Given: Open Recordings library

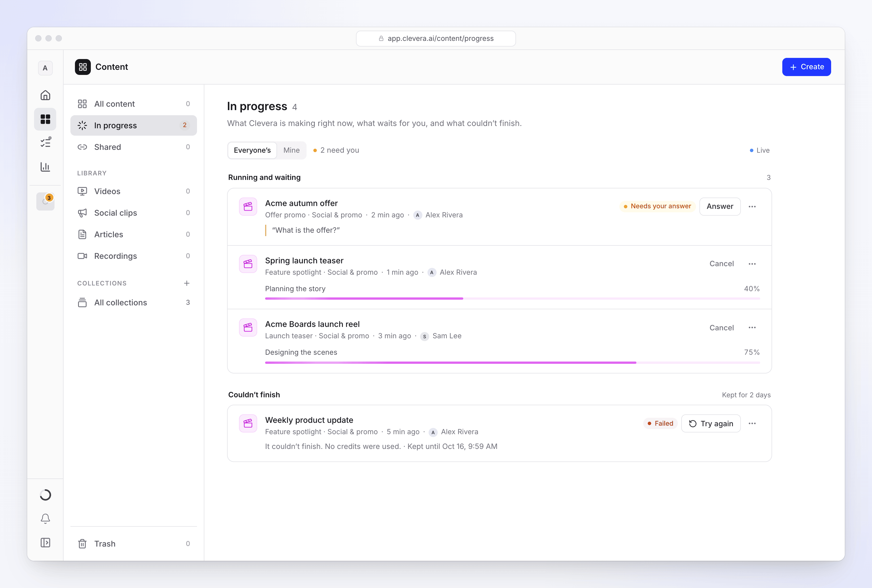Looking at the screenshot, I should pos(133,256).
